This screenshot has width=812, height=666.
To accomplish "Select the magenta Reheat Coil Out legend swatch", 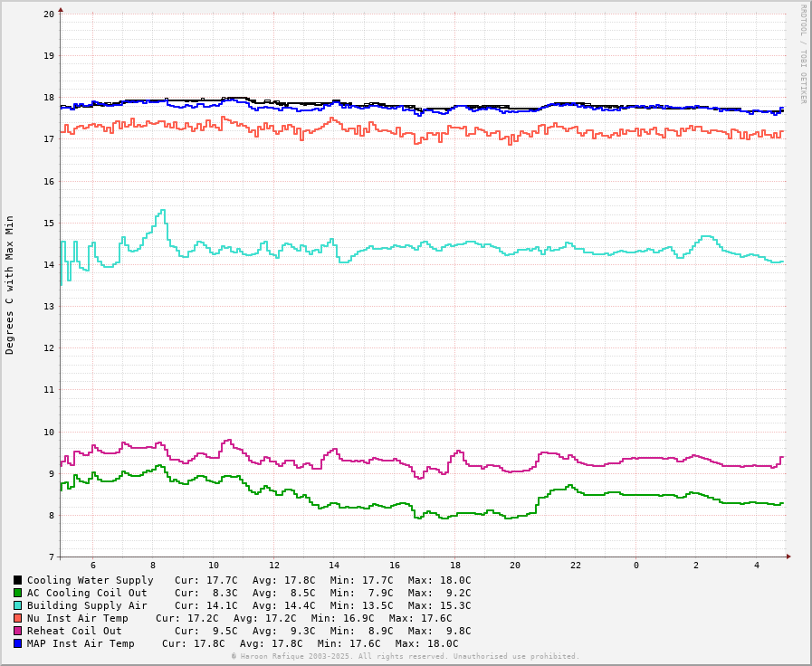I will click(x=17, y=631).
